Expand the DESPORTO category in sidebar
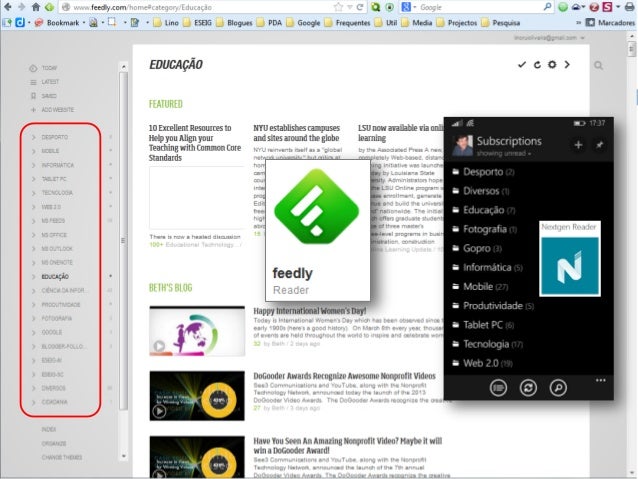This screenshot has width=638, height=479. pos(34,136)
